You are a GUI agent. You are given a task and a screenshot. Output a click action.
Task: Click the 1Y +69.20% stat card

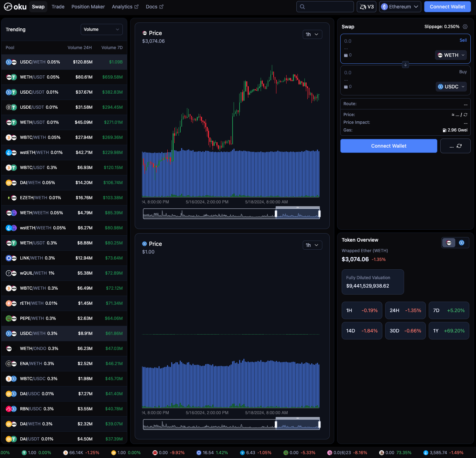click(449, 331)
